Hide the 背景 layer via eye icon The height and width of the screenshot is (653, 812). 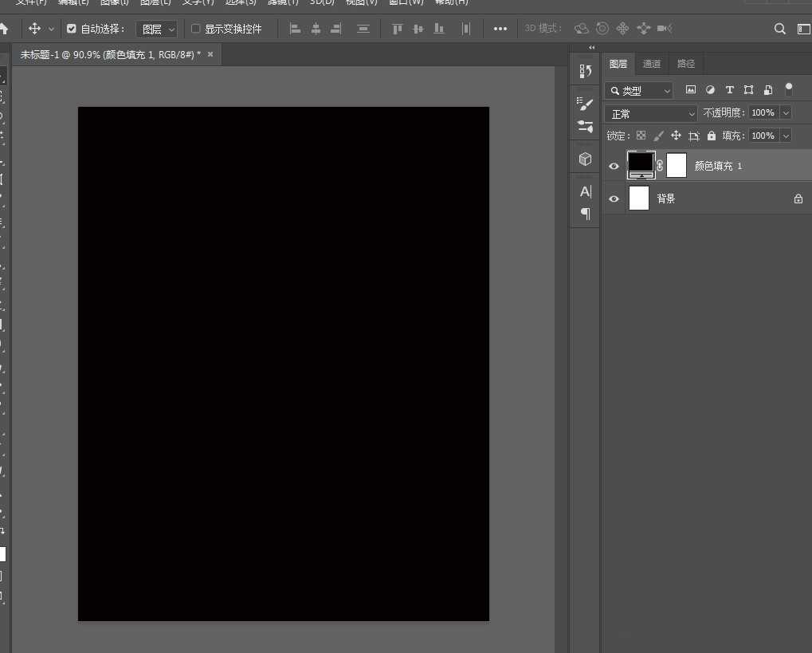click(x=614, y=199)
